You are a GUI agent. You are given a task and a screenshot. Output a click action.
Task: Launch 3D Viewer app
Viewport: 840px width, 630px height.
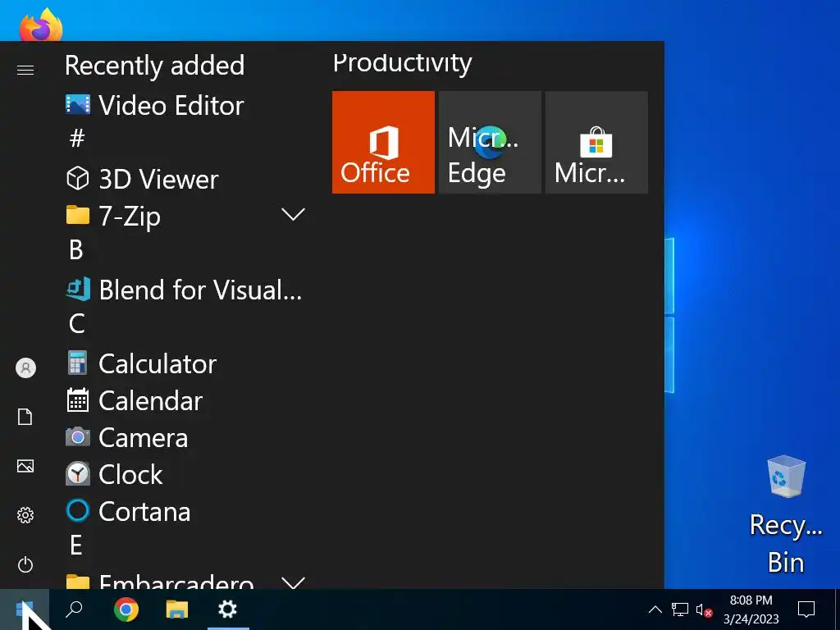coord(185,178)
